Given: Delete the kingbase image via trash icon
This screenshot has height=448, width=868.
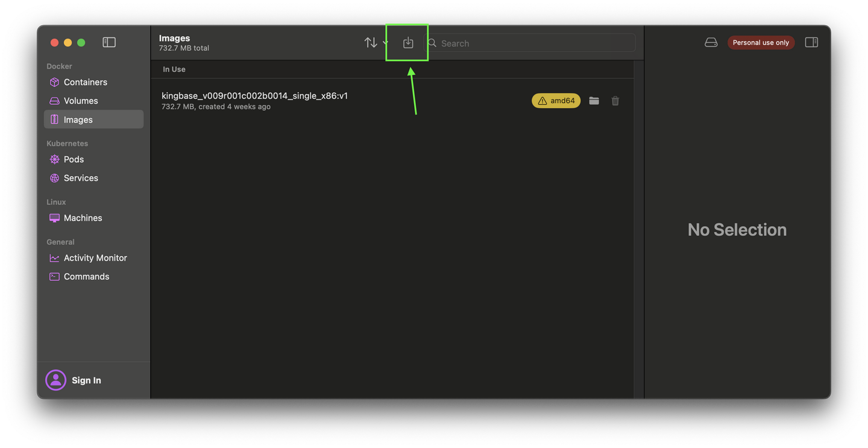Looking at the screenshot, I should click(x=615, y=101).
